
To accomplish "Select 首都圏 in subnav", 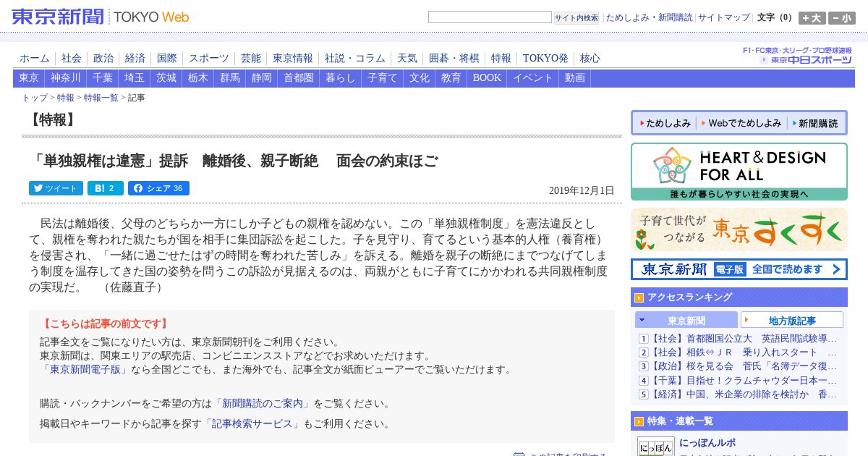I will 299,78.
